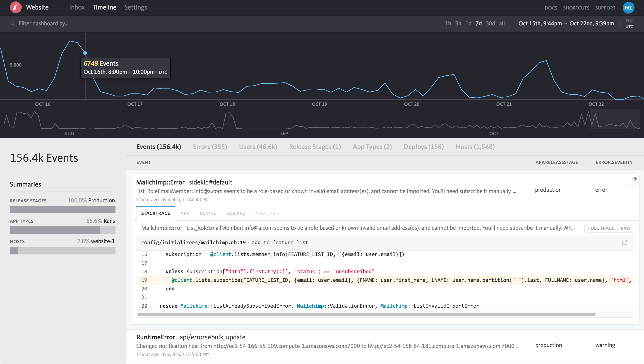The width and height of the screenshot is (644, 364).
Task: Open source file external link icon
Action: [x=625, y=242]
